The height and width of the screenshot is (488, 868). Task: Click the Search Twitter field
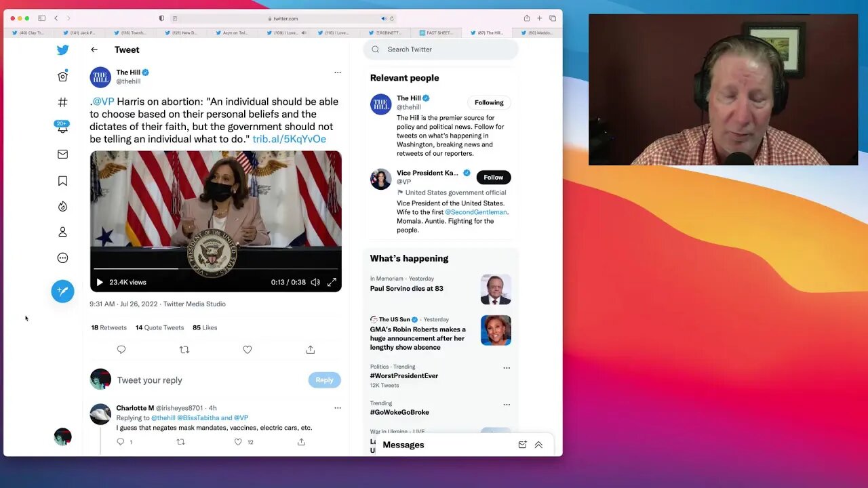click(441, 49)
